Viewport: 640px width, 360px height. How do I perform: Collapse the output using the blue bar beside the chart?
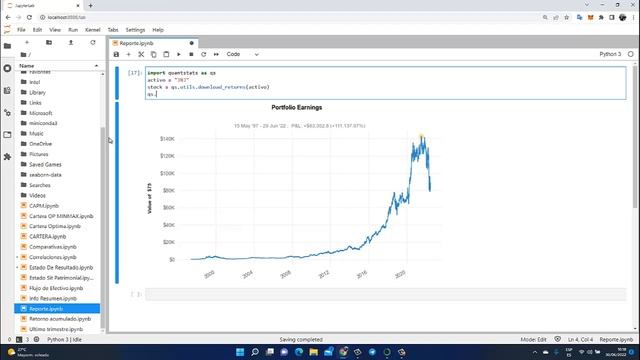pyautogui.click(x=117, y=193)
